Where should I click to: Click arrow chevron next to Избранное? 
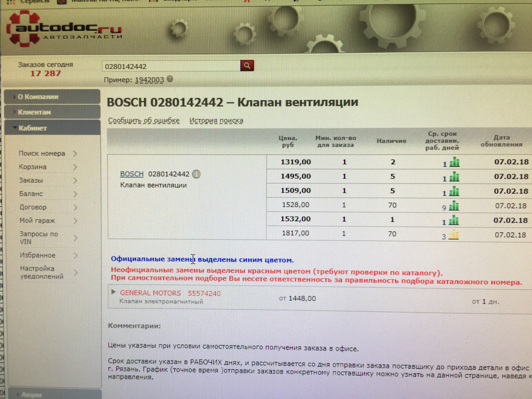click(x=75, y=255)
